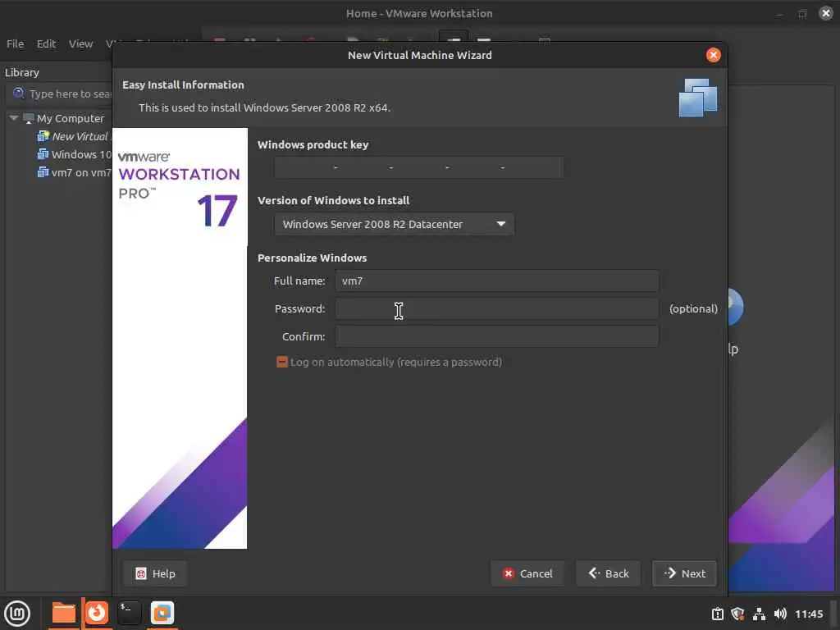Open the Edit menu
The image size is (840, 630).
click(46, 44)
